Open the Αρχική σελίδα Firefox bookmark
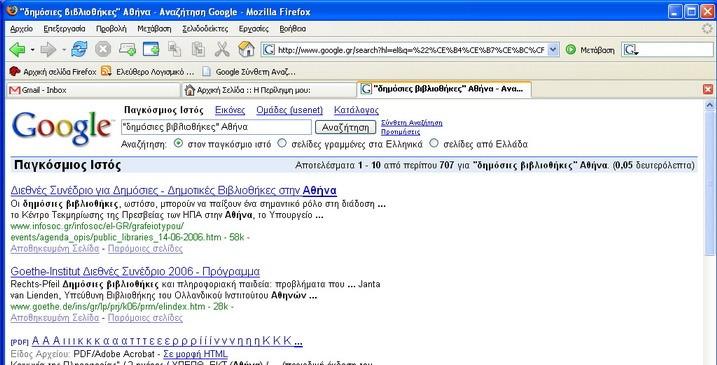The image size is (717, 365). [53, 71]
